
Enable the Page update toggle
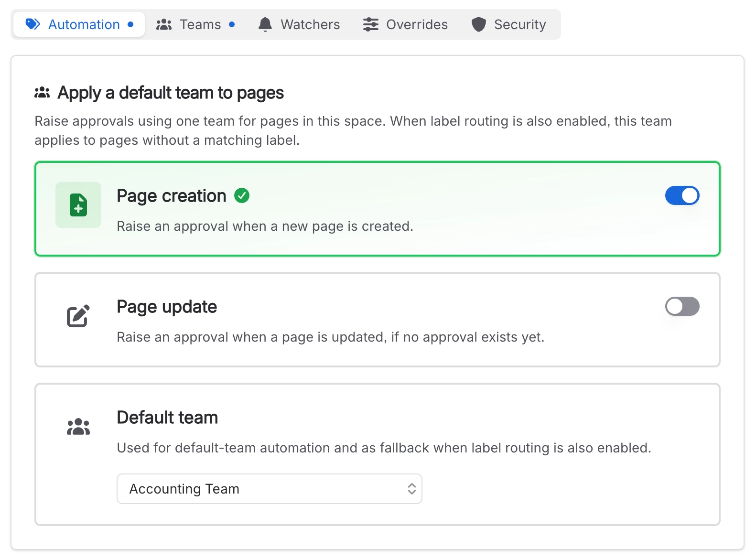point(682,306)
